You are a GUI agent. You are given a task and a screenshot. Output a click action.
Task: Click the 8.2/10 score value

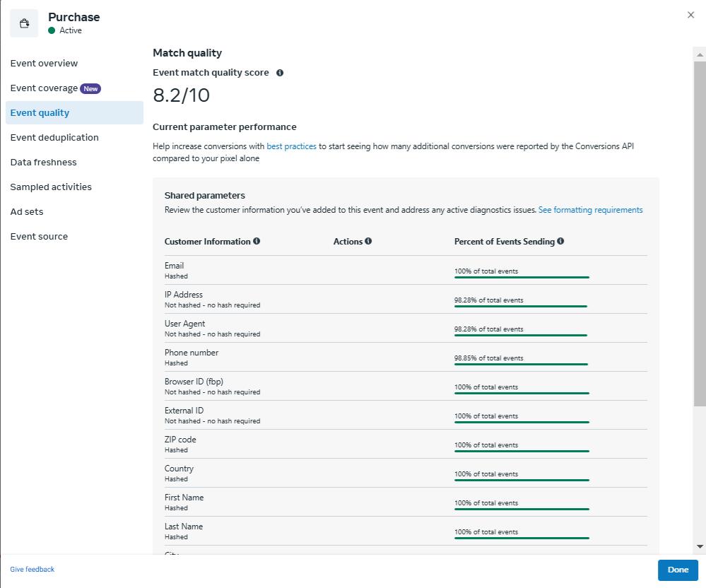click(182, 95)
